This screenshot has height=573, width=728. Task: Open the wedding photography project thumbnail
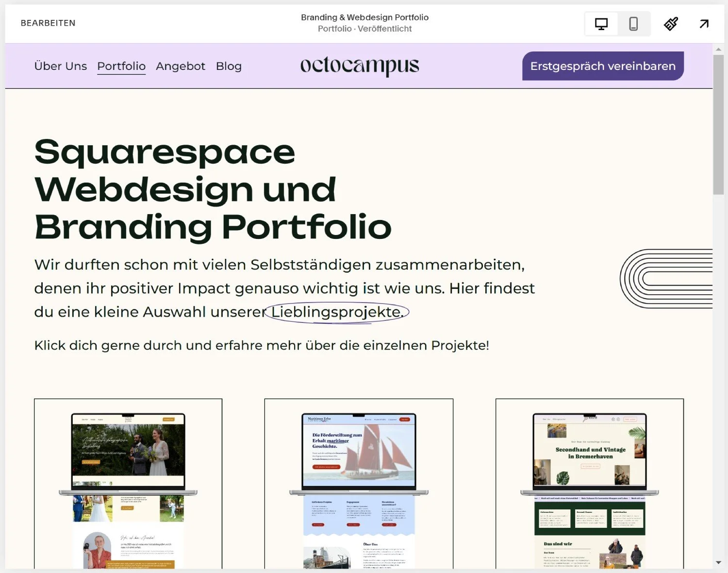pyautogui.click(x=128, y=484)
